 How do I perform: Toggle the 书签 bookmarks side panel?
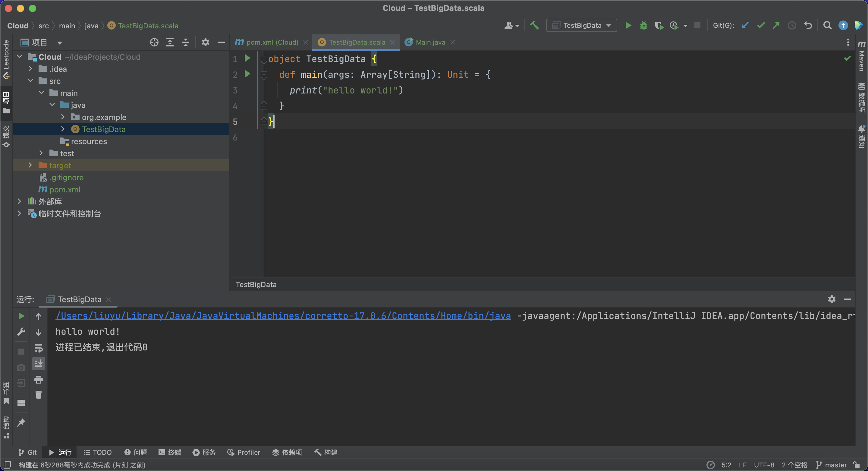tap(6, 393)
